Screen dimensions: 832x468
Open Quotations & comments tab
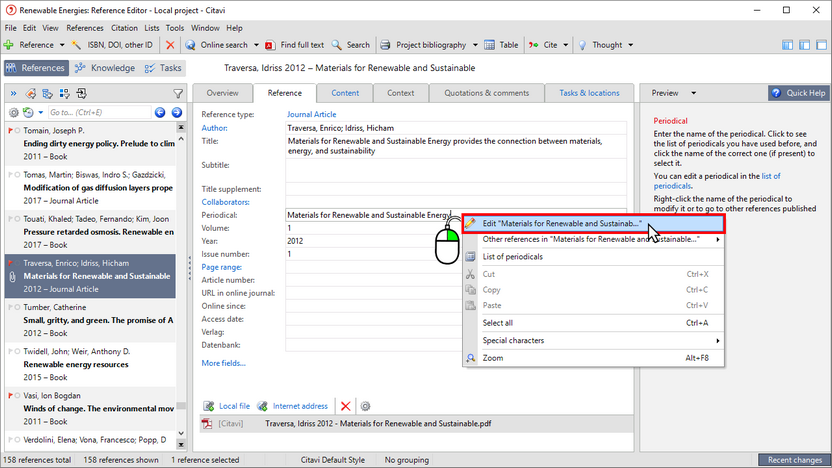(487, 93)
